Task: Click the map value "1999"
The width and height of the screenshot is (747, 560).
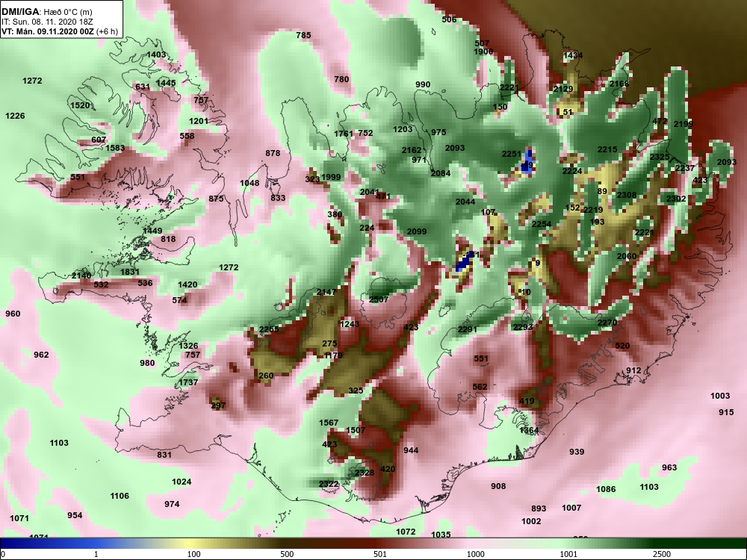Action: [x=331, y=177]
